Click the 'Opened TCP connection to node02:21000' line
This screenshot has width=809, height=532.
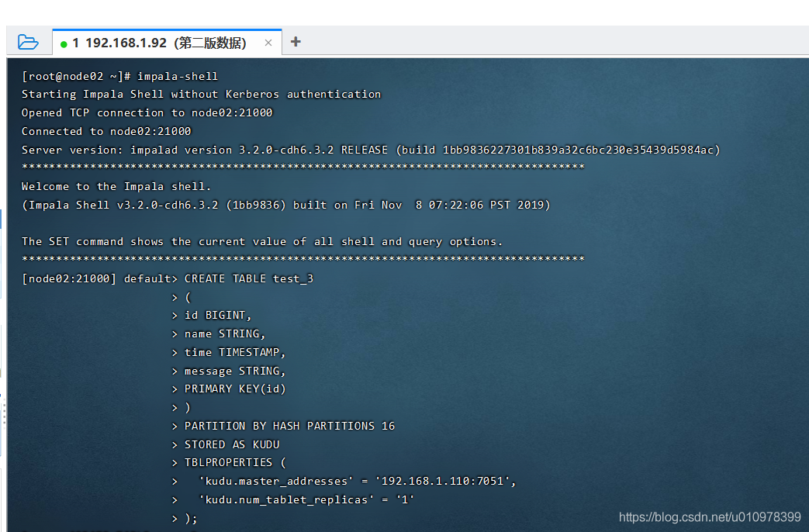tap(147, 113)
